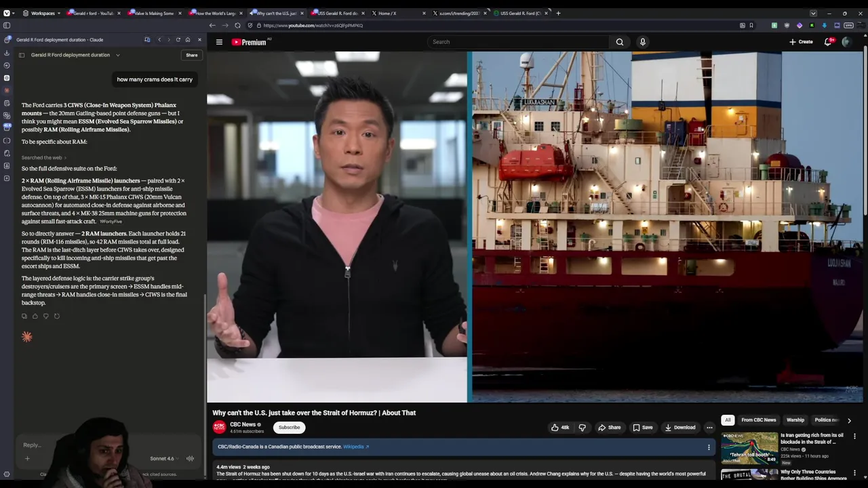Go forward in browser history
This screenshot has height=488, width=868.
[224, 25]
